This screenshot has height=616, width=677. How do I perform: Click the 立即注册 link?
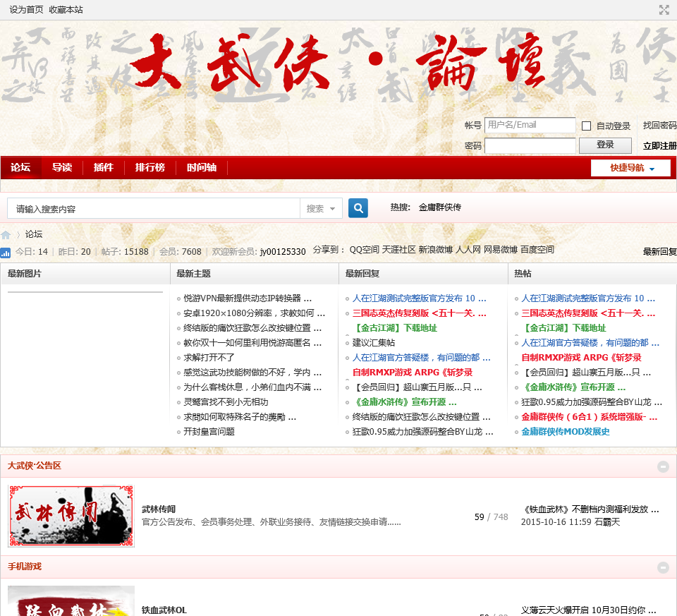(659, 146)
